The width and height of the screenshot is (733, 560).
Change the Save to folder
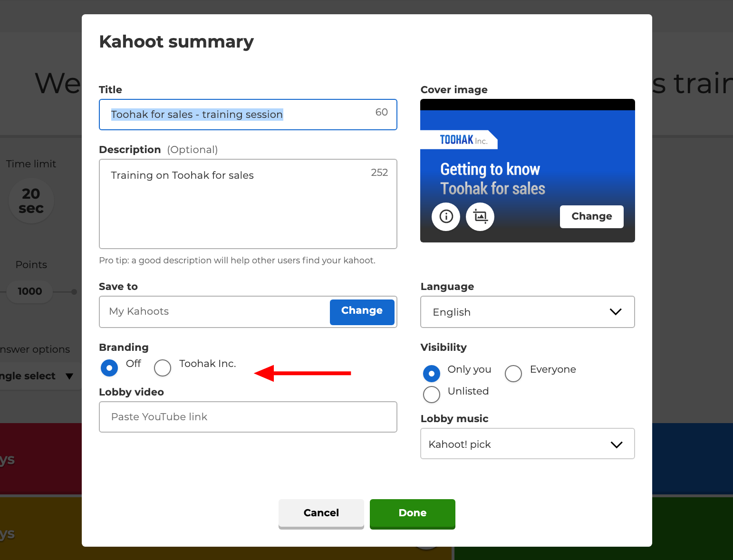(x=362, y=312)
